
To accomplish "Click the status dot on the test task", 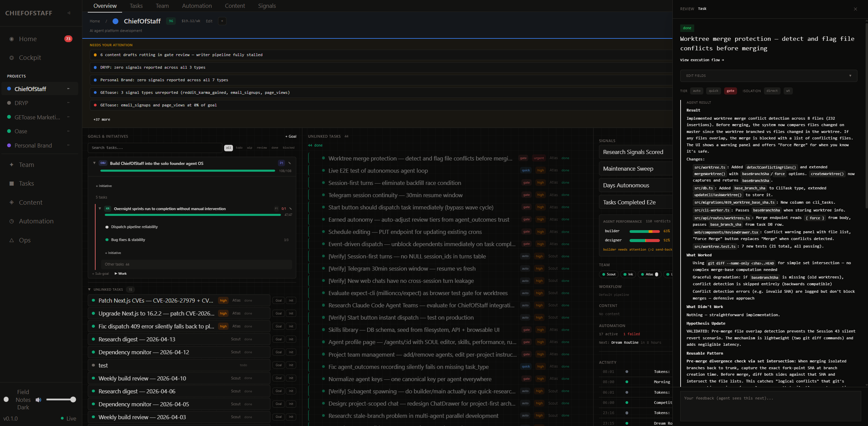I will pyautogui.click(x=93, y=365).
